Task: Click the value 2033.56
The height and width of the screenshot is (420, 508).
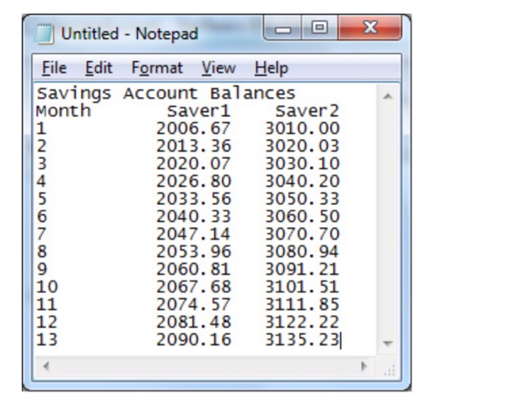Action: point(194,199)
